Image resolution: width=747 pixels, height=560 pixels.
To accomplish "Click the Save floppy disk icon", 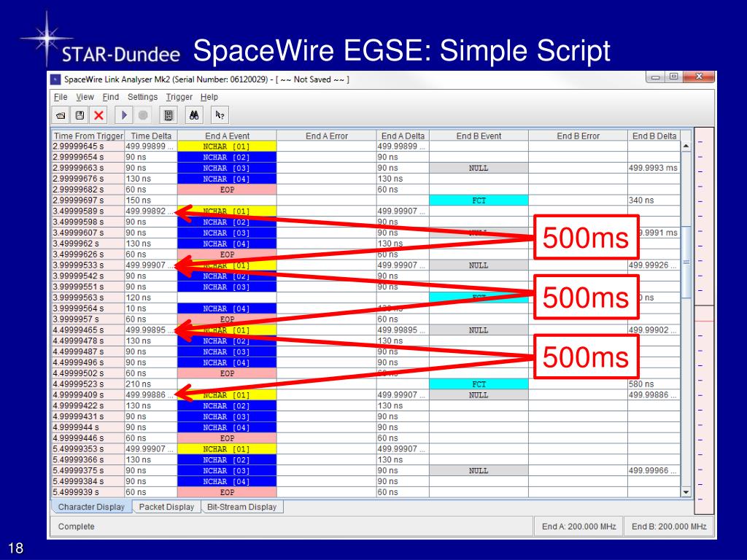I will point(80,115).
